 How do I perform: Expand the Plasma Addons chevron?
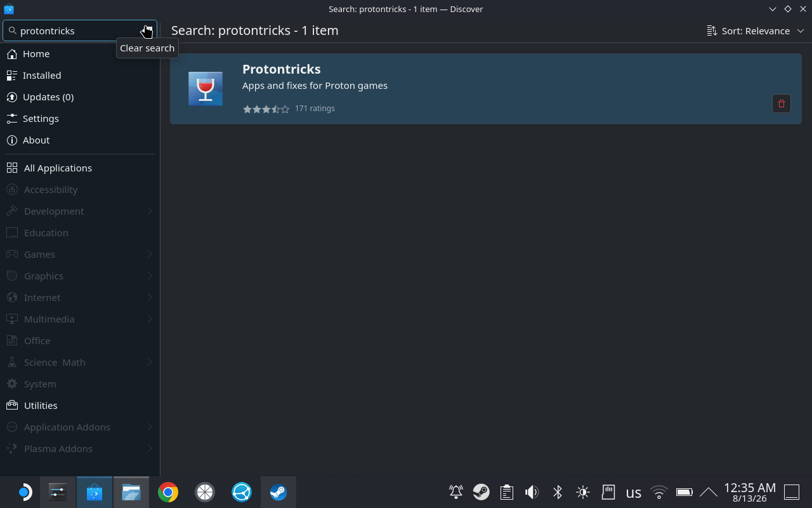[150, 449]
